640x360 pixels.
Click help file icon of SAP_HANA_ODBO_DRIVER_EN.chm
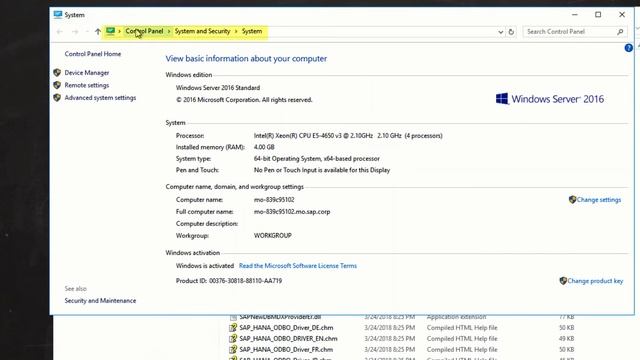(x=233, y=338)
